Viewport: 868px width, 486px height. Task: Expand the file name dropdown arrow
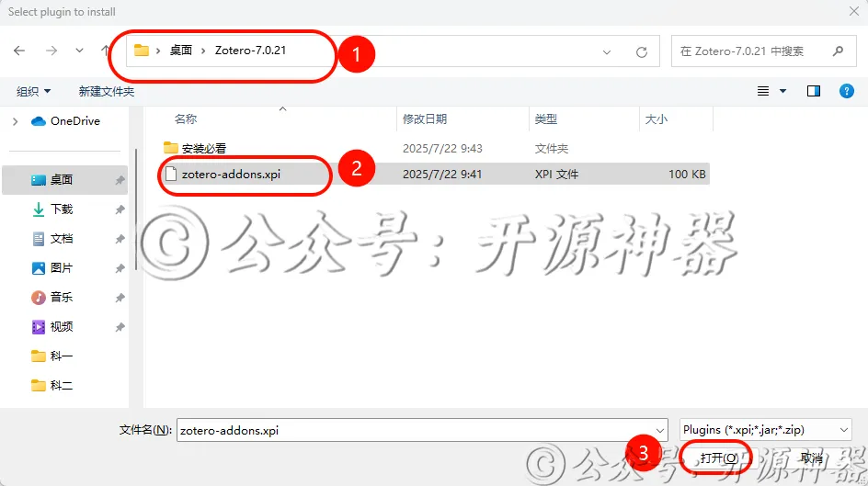pyautogui.click(x=660, y=430)
